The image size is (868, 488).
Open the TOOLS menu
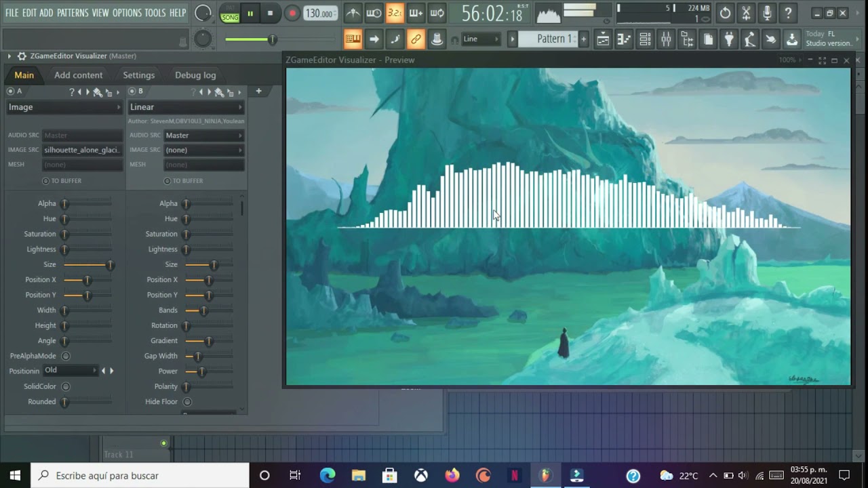pyautogui.click(x=155, y=13)
